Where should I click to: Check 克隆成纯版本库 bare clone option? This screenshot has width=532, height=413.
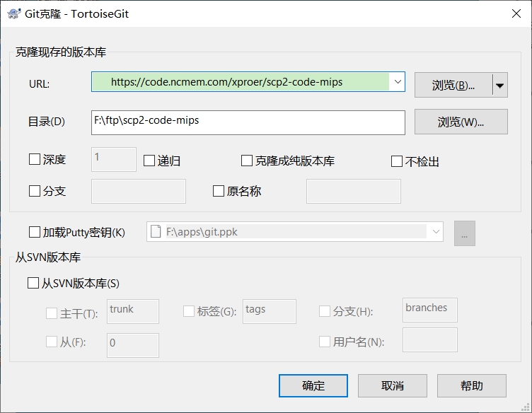pyautogui.click(x=247, y=161)
